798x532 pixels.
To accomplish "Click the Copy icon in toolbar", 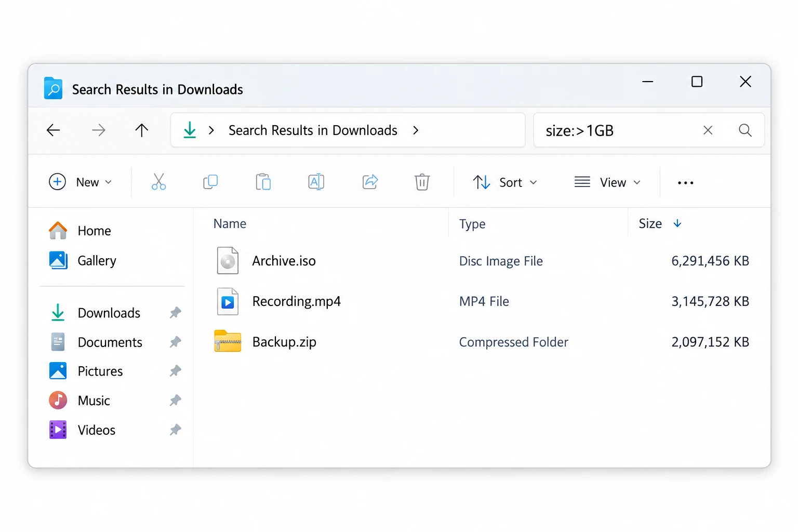I will pos(210,182).
